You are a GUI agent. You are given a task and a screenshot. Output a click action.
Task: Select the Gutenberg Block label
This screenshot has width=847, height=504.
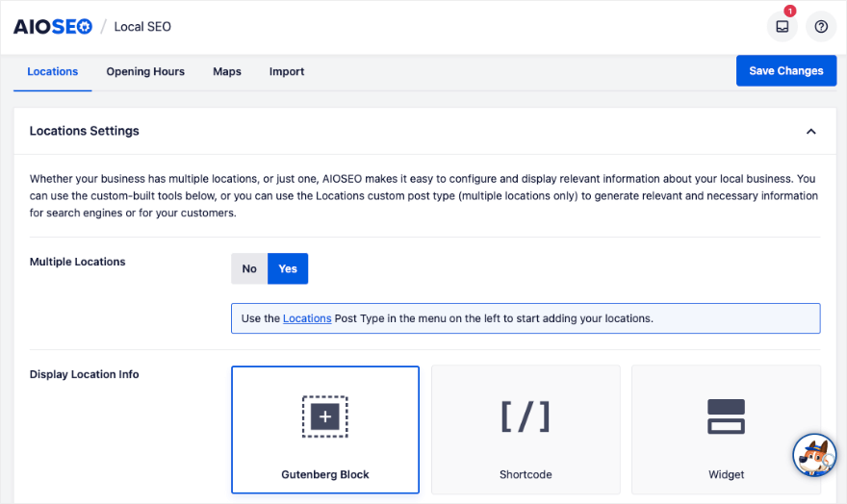click(x=324, y=474)
